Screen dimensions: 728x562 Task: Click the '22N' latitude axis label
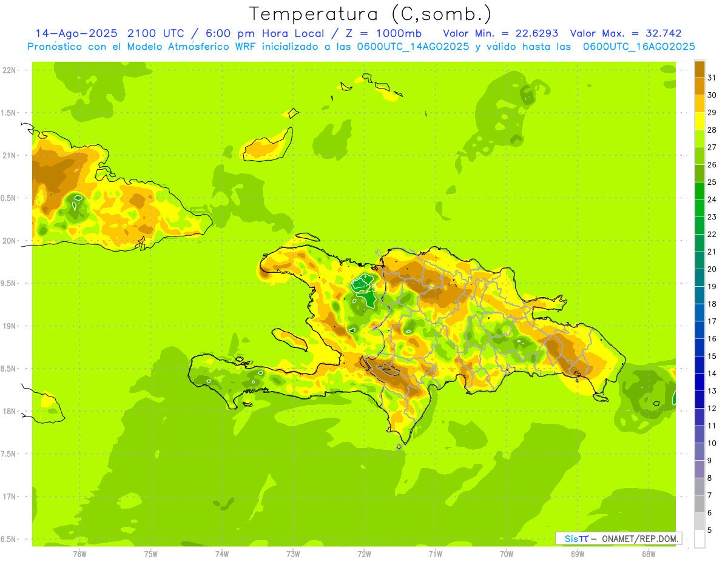pyautogui.click(x=8, y=70)
